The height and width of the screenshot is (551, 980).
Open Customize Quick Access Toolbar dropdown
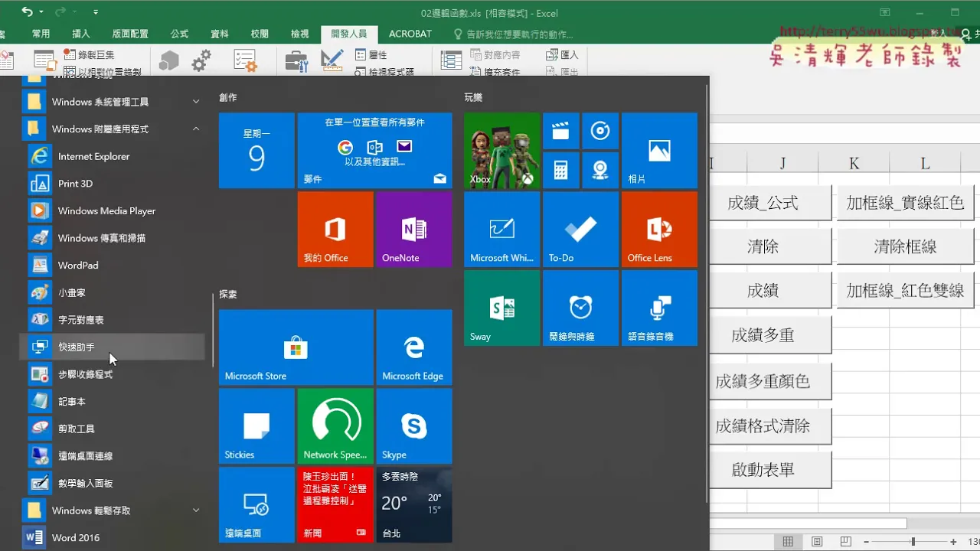pos(96,12)
